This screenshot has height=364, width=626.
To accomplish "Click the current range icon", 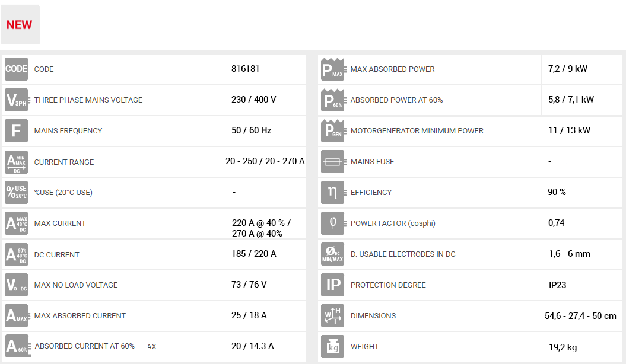I will 17,162.
